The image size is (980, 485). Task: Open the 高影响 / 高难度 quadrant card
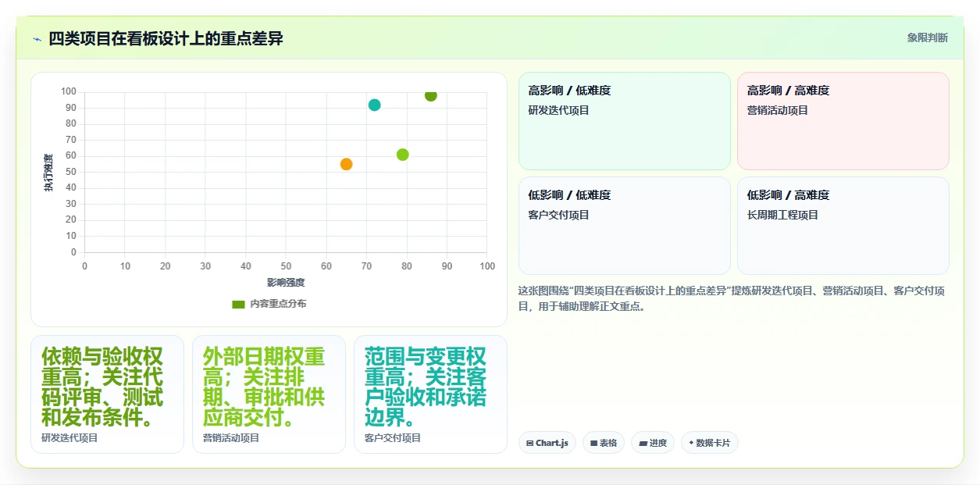pos(843,121)
